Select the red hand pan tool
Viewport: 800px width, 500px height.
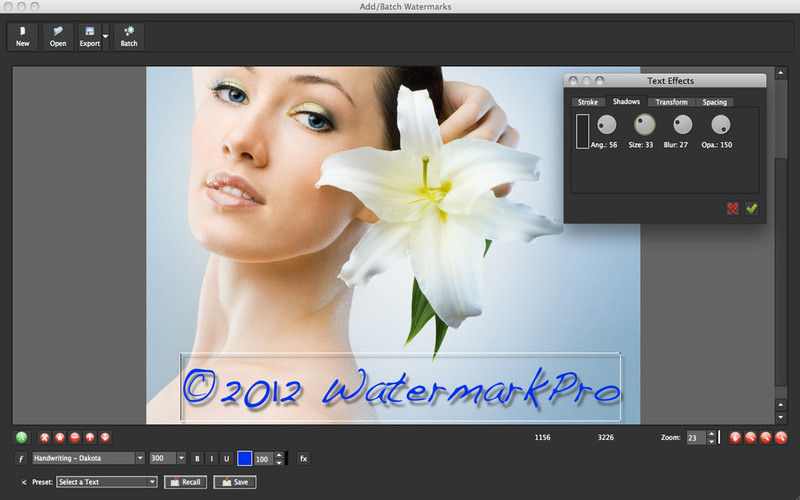[735, 437]
